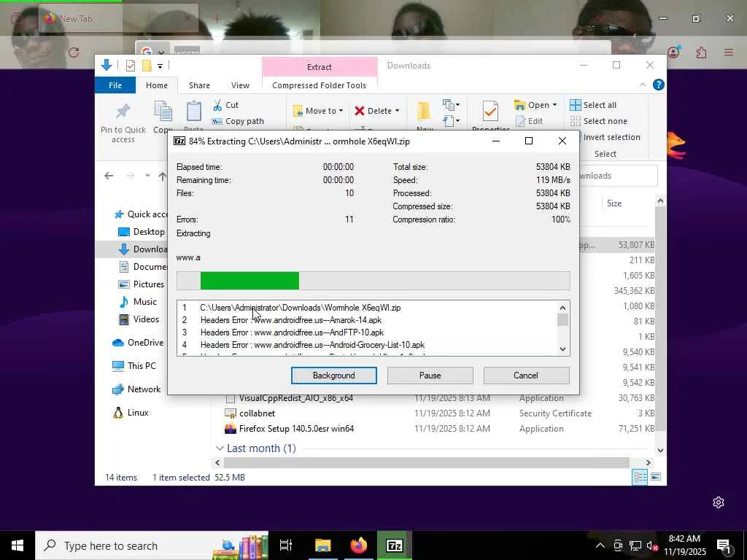Switch to large thumbnails view icon
The image size is (747, 560).
click(x=656, y=477)
